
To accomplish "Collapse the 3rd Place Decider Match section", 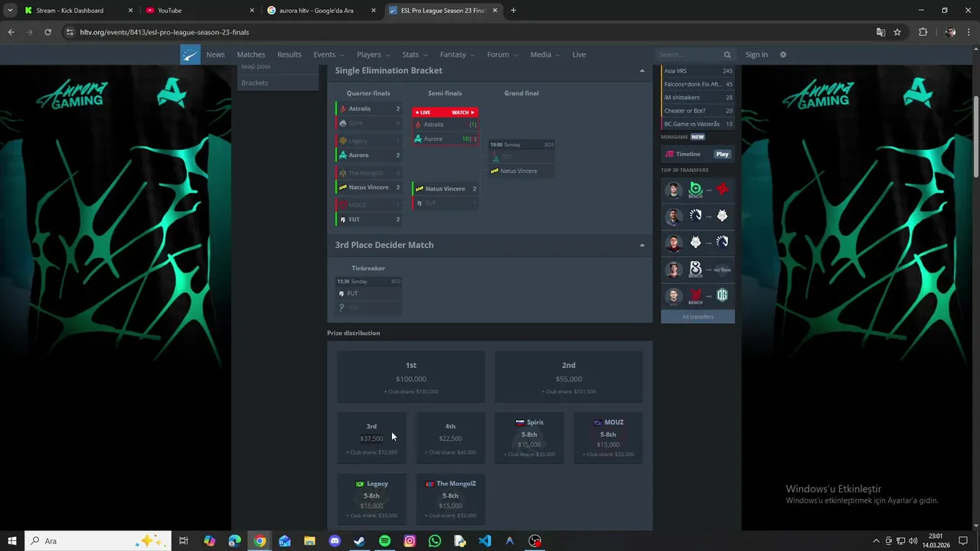I will [642, 246].
